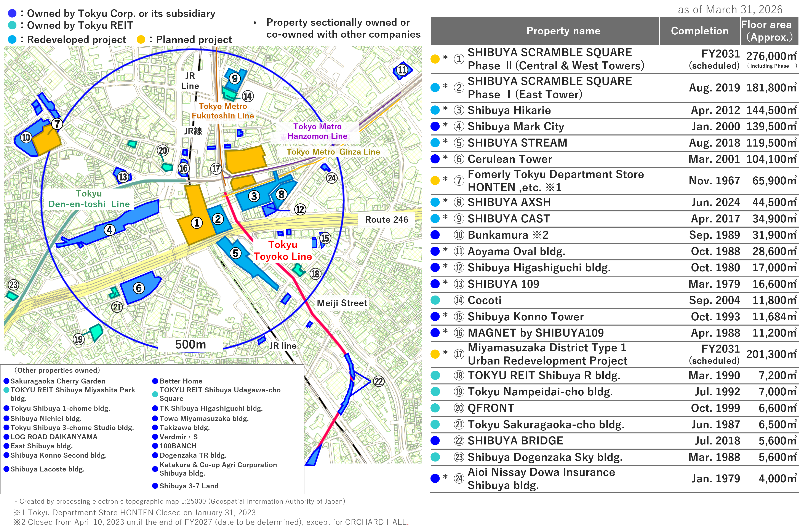This screenshot has width=800, height=532.
Task: Click 'Shibuya Mark City' in the table
Action: click(516, 126)
